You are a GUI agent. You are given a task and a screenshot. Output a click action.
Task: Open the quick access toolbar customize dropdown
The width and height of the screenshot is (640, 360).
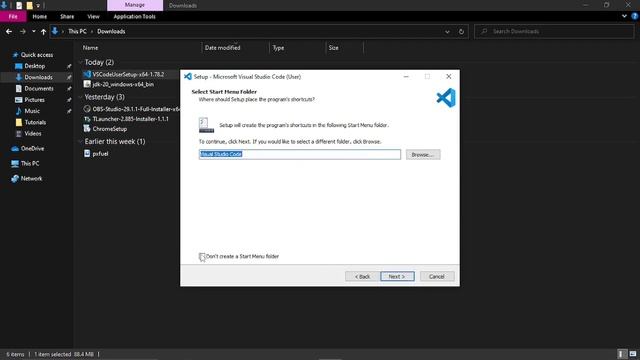38,5
